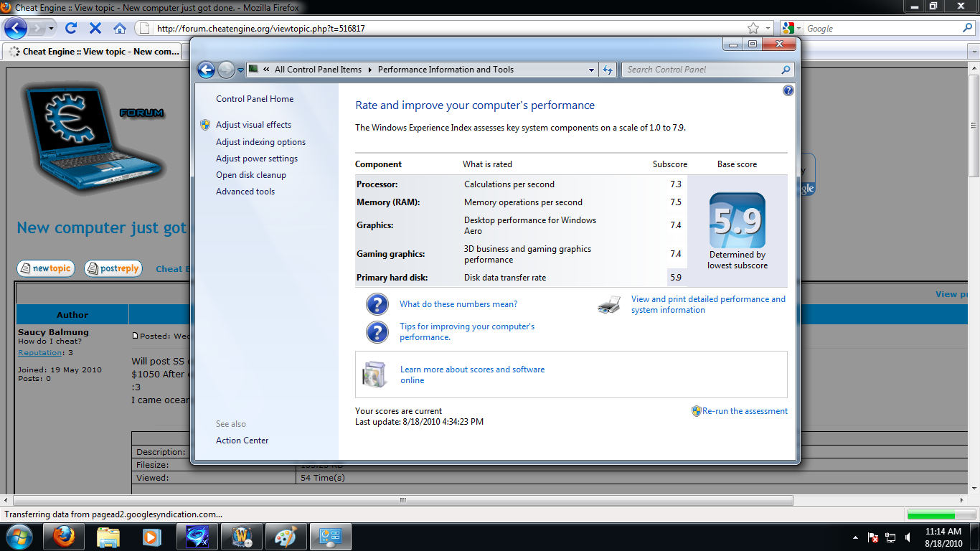Screen dimensions: 980x551
Task: Open Action Center under See also
Action: tap(242, 441)
